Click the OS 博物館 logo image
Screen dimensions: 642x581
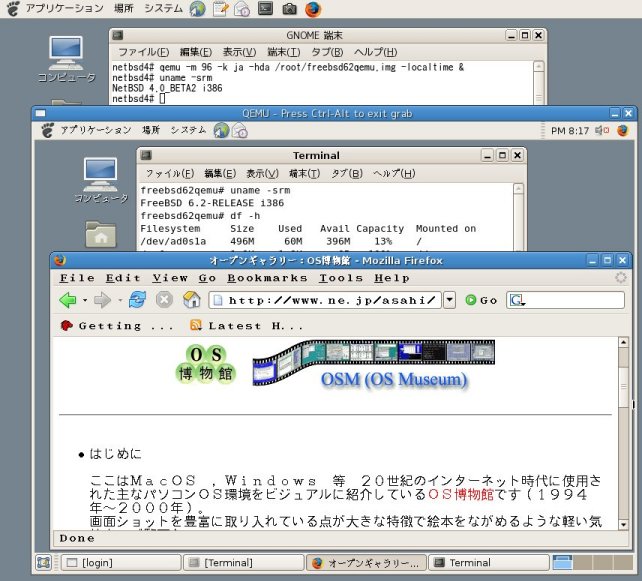point(206,364)
